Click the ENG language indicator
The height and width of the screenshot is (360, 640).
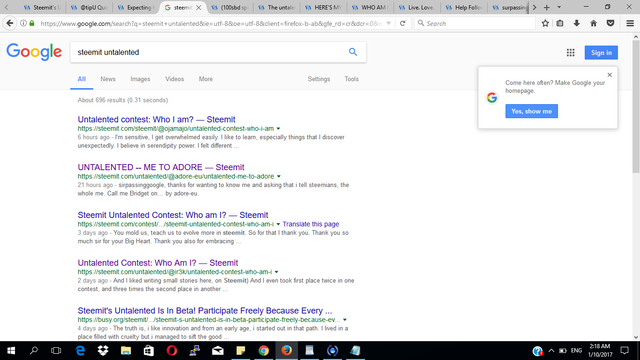576,351
